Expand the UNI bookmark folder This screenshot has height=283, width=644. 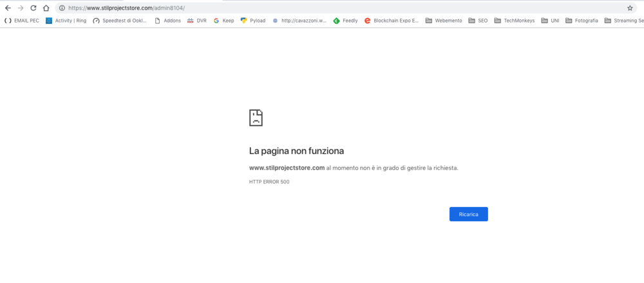[x=551, y=21]
